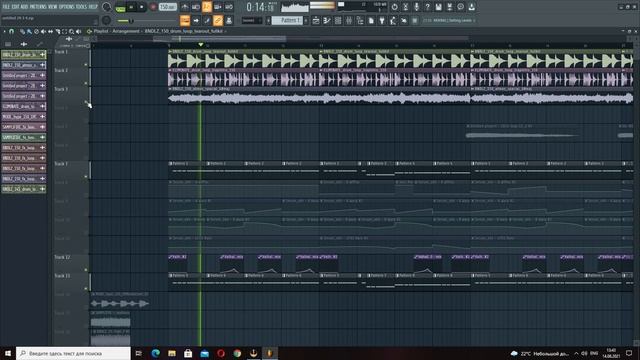
Task: Open the Piano roll window icon
Action: [x=327, y=20]
